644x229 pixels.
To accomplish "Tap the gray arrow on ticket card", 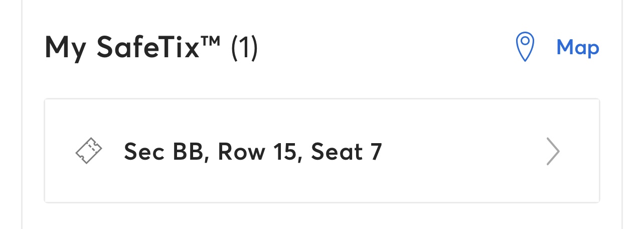I will point(553,151).
